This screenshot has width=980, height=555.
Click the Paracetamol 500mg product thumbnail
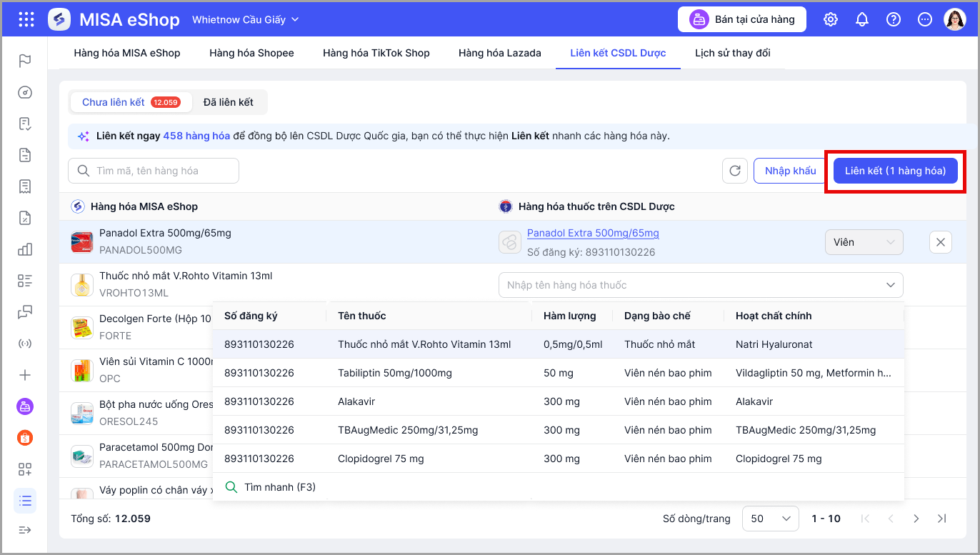click(82, 456)
